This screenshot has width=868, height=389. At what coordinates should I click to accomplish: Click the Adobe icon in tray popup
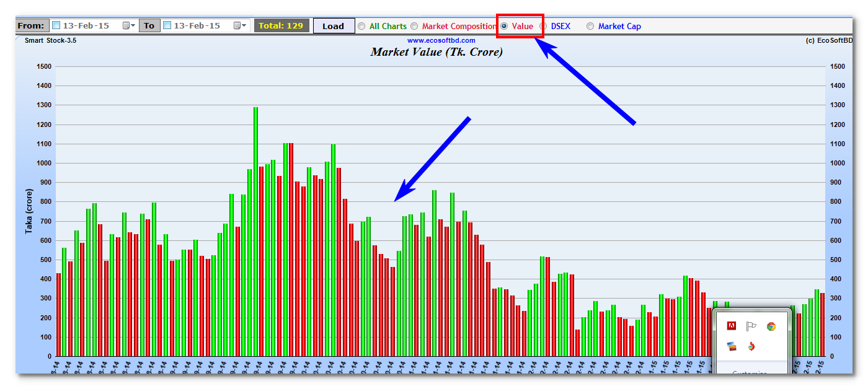click(x=731, y=326)
